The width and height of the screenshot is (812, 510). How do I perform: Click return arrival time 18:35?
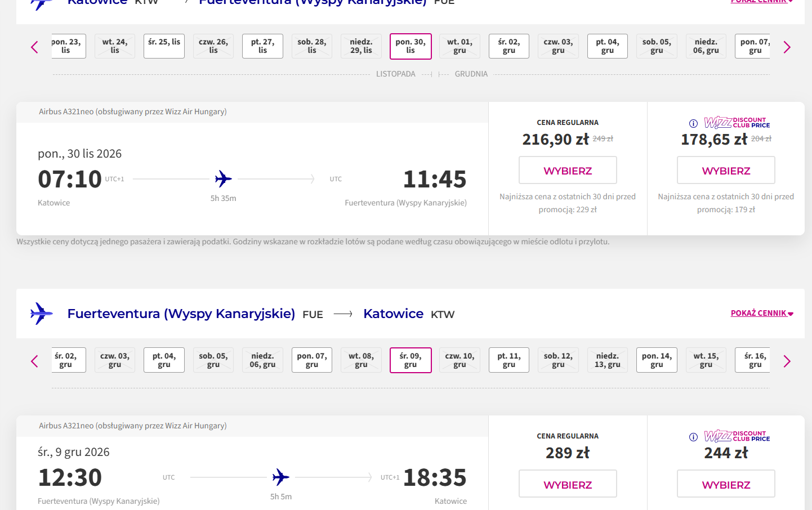435,478
